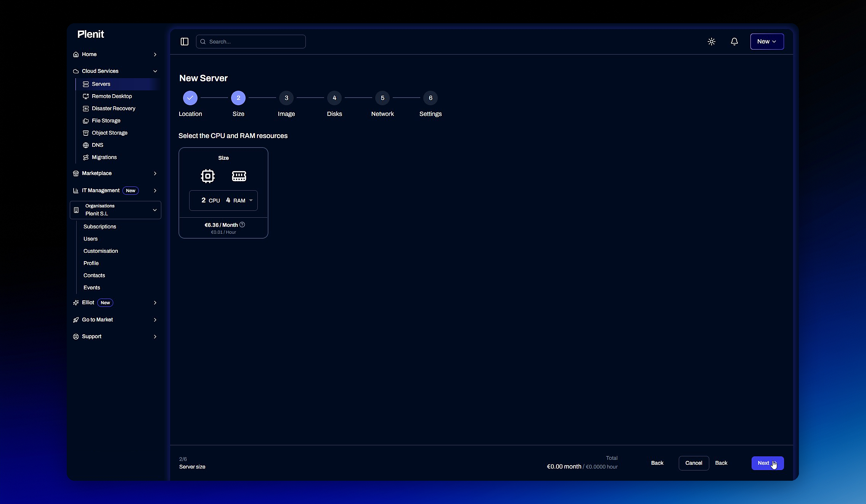Image resolution: width=866 pixels, height=504 pixels.
Task: Click the Object Storage icon
Action: click(86, 133)
